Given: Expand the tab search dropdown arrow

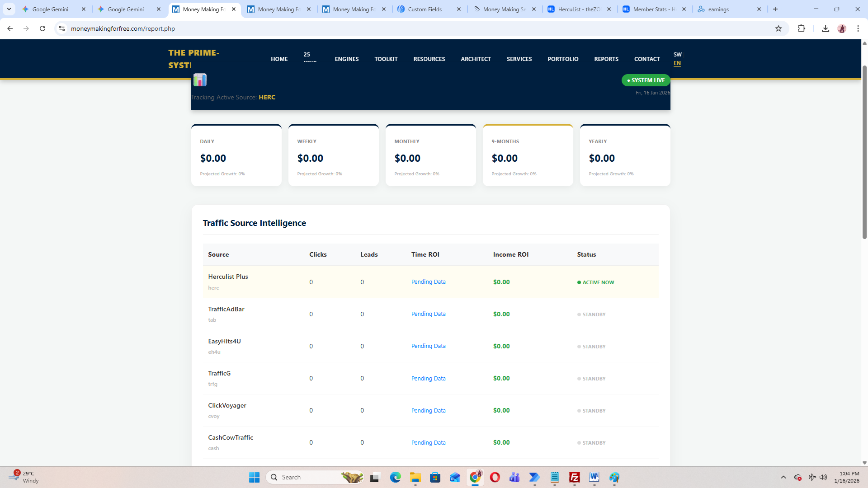Looking at the screenshot, I should coord(9,9).
